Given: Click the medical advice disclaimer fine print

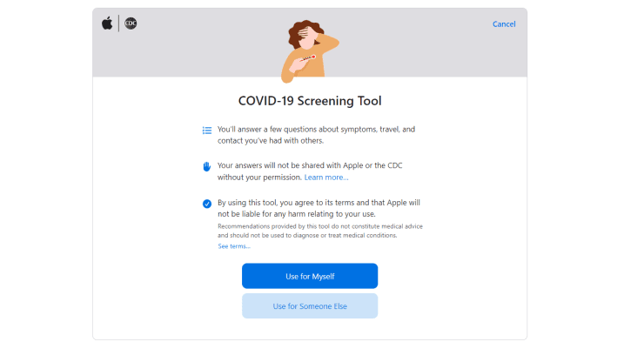Looking at the screenshot, I should (x=319, y=231).
